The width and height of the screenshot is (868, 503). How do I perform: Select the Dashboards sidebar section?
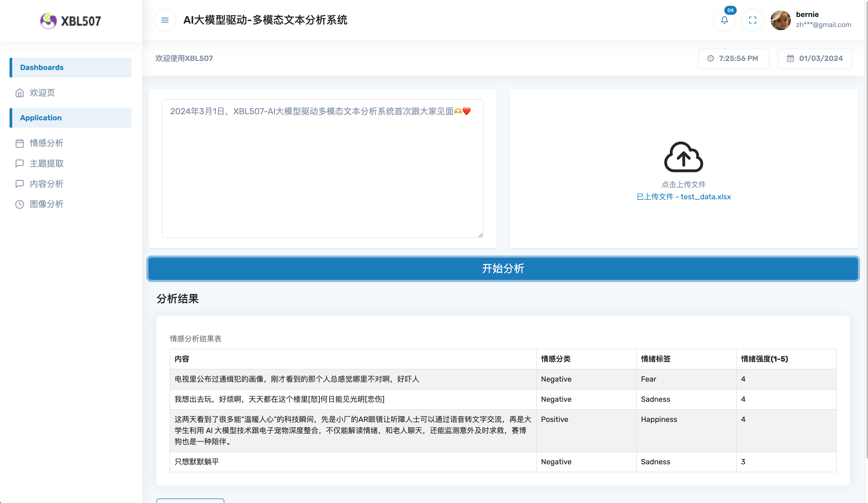click(x=71, y=68)
